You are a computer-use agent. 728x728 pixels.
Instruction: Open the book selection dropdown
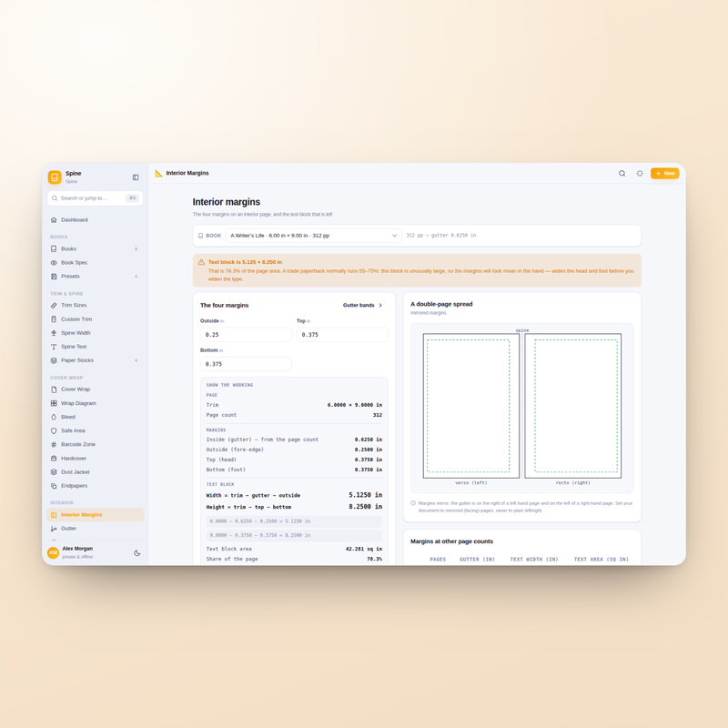(313, 236)
